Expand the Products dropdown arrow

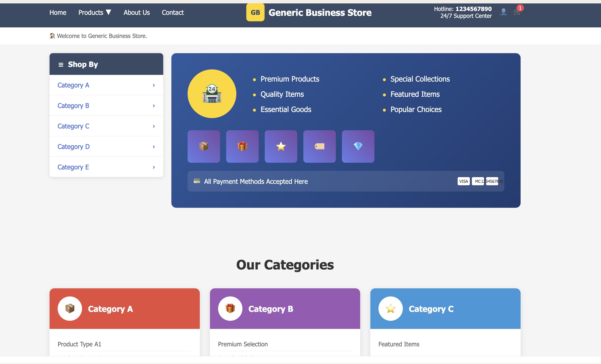(109, 12)
